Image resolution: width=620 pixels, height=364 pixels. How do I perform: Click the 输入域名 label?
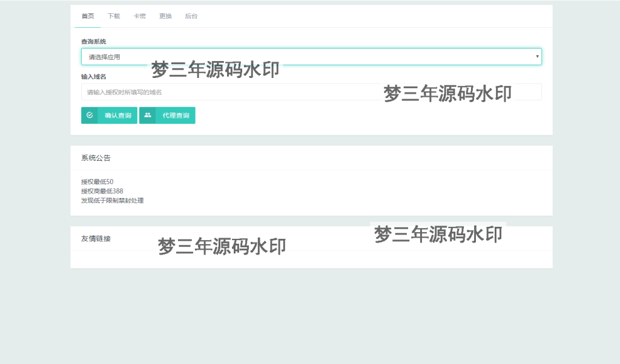pyautogui.click(x=94, y=77)
